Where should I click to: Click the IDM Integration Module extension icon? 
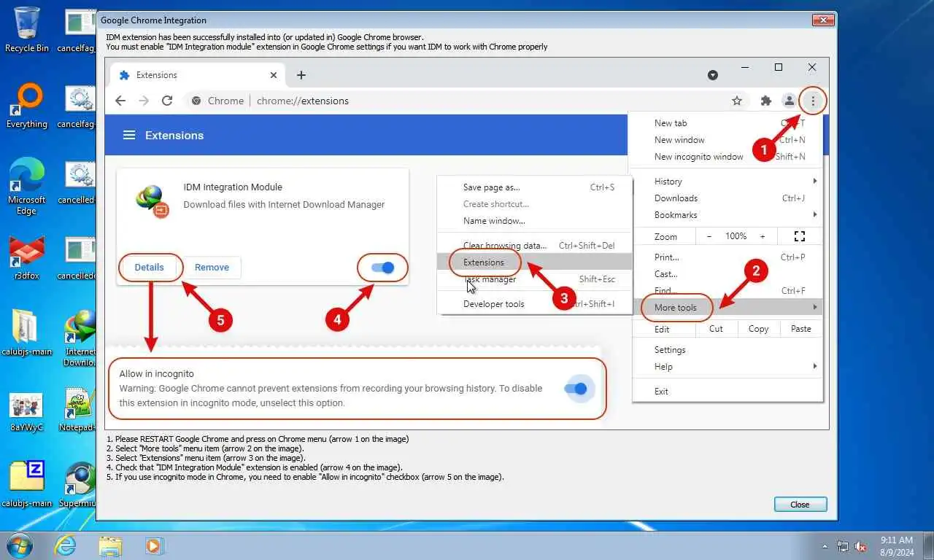pyautogui.click(x=153, y=201)
